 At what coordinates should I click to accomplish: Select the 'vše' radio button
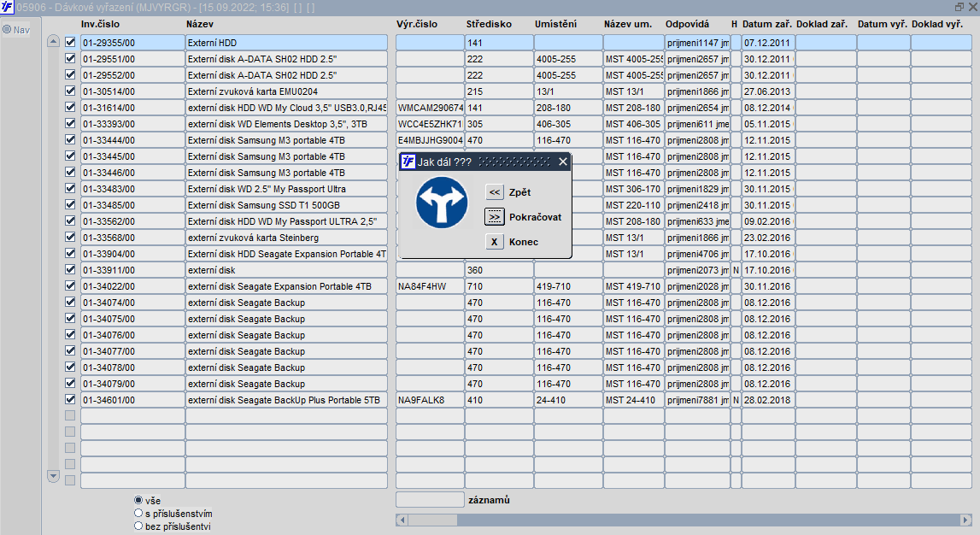click(x=138, y=500)
